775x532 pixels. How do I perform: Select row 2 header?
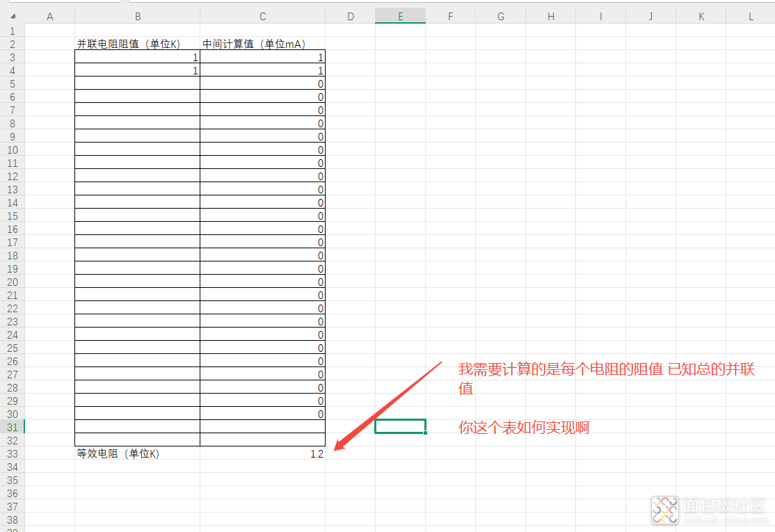(13, 44)
